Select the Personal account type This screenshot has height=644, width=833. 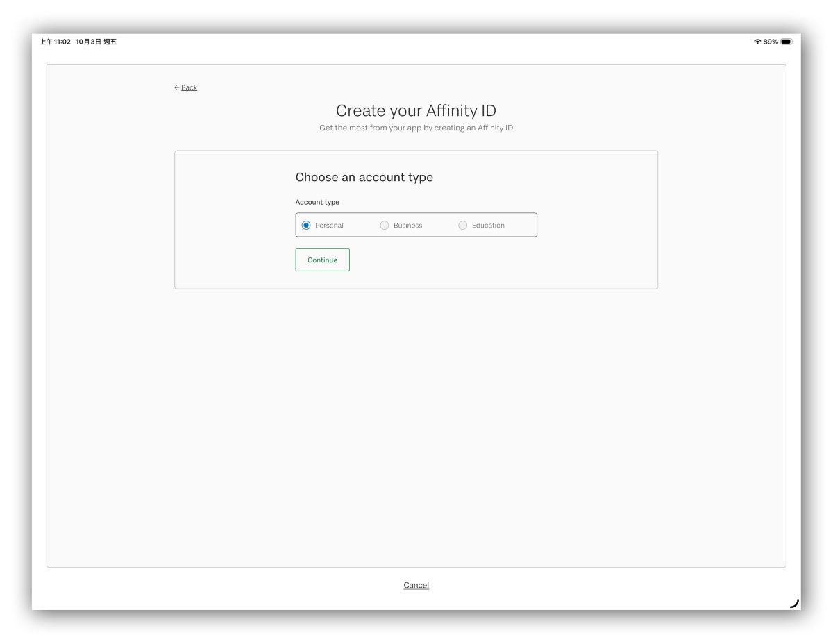(x=306, y=225)
